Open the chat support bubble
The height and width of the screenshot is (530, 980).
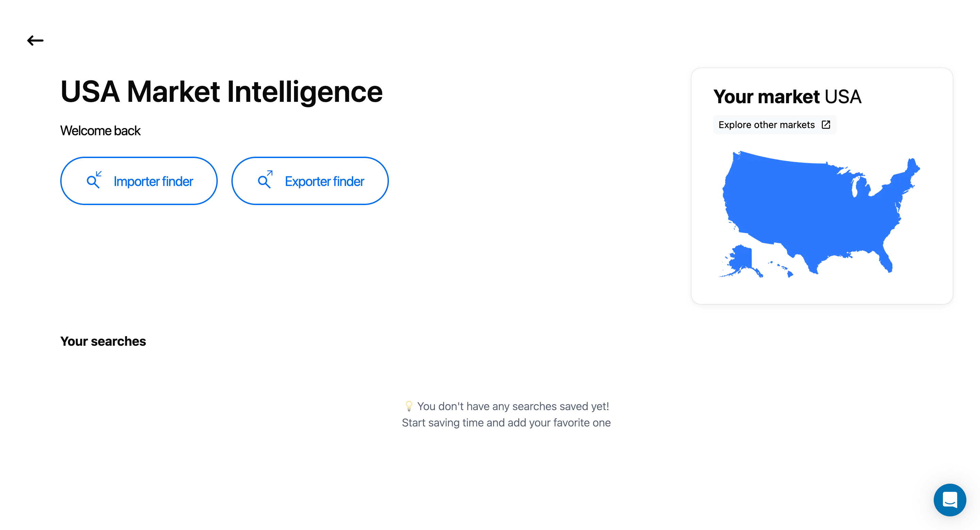(x=950, y=500)
